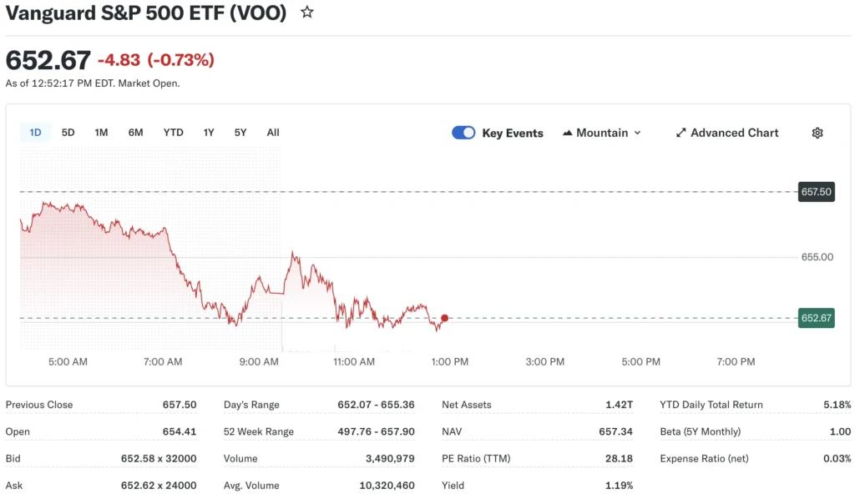Switch to the 5D chart view

[68, 132]
